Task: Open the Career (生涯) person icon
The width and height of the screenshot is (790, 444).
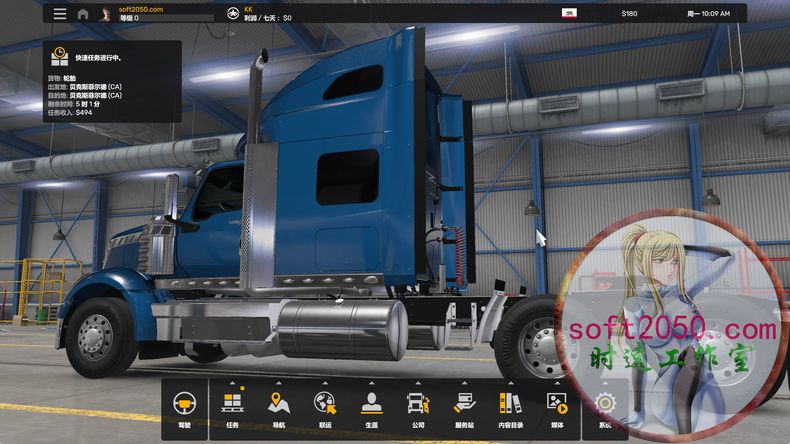Action: click(371, 404)
